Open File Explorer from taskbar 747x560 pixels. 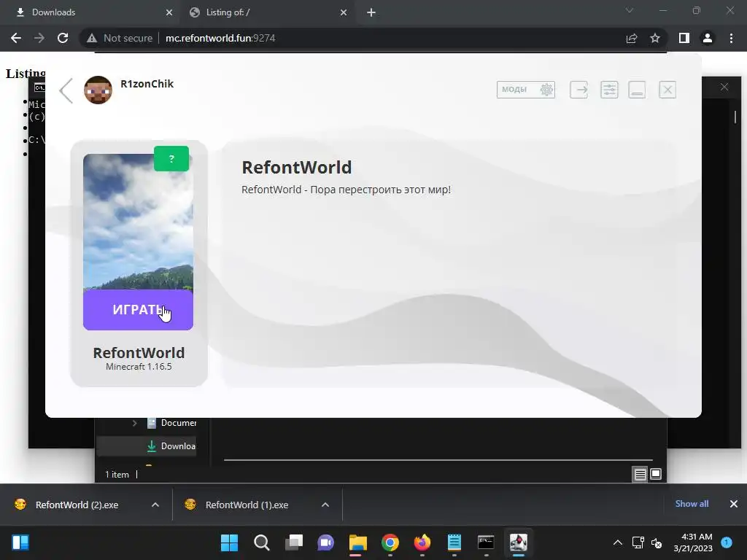pos(357,542)
